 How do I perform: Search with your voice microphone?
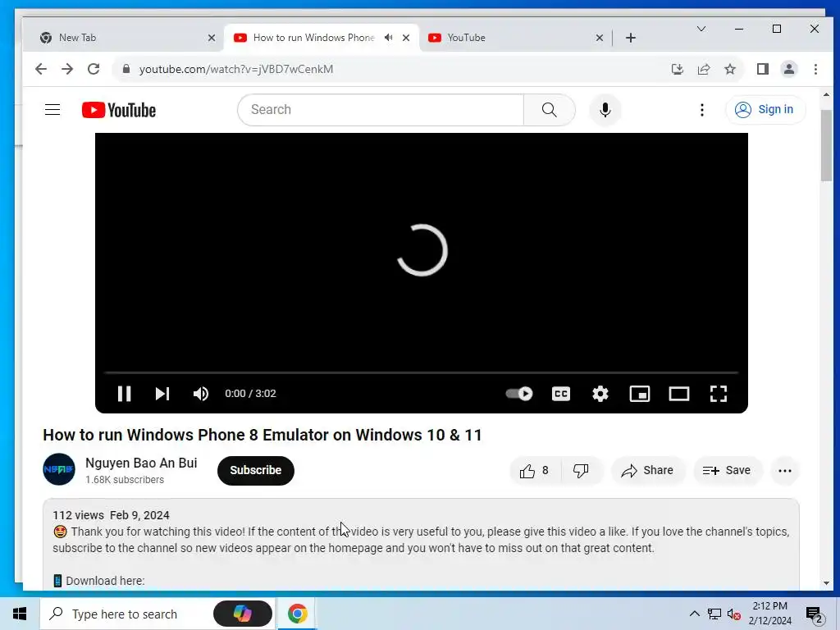[605, 110]
